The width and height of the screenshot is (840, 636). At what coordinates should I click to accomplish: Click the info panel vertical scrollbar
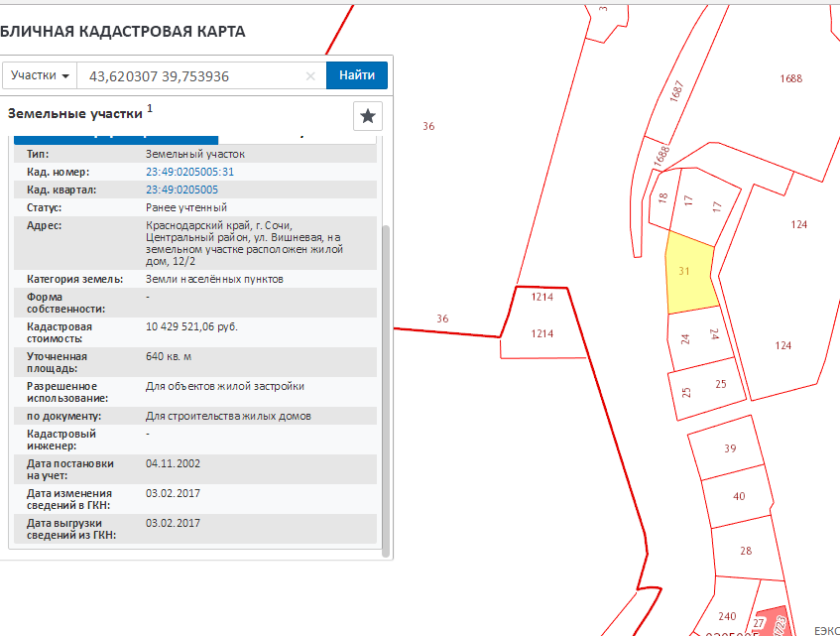pos(386,387)
